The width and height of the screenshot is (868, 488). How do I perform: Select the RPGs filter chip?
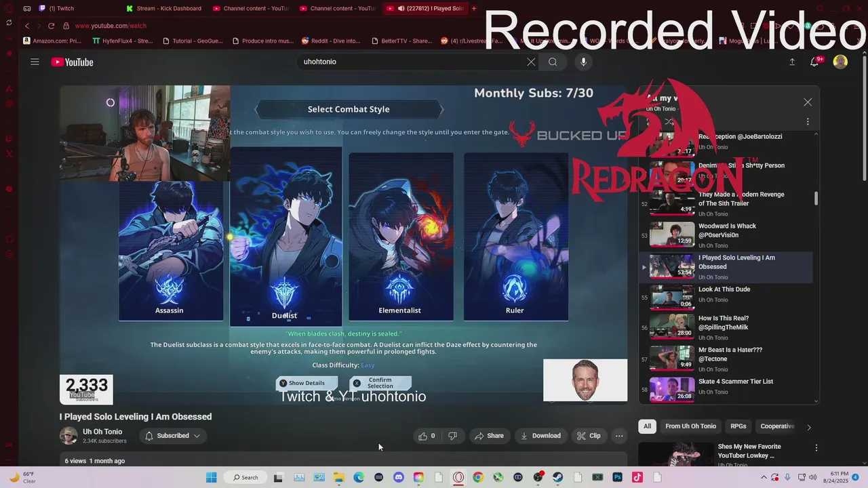(738, 426)
